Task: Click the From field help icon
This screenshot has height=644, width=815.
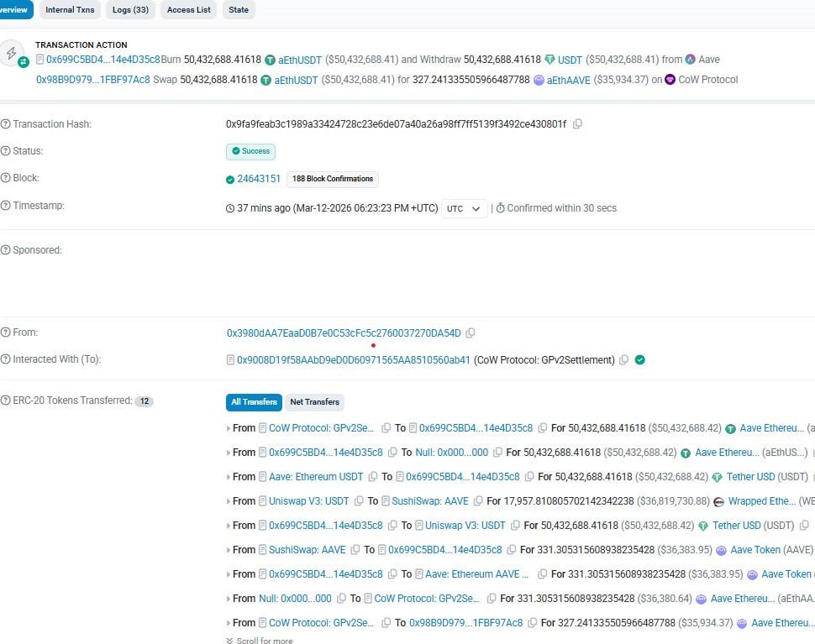Action: pos(5,332)
